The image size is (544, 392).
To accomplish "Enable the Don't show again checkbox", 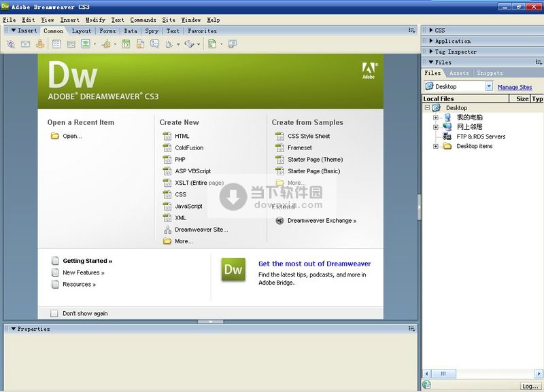I will coord(54,313).
